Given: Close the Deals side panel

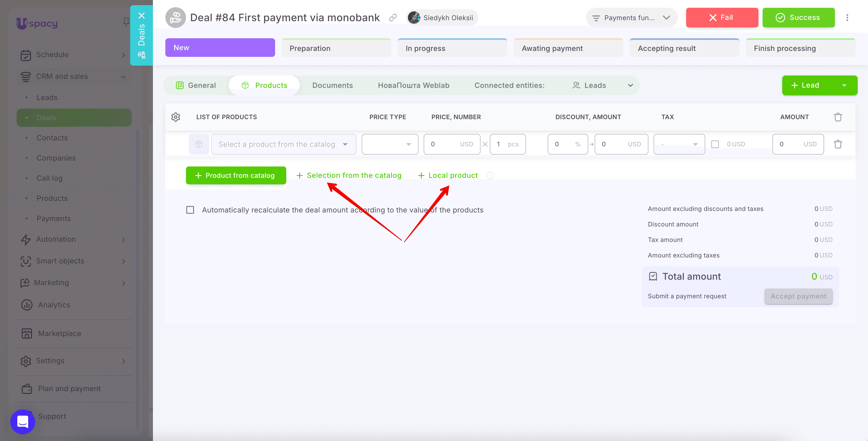Looking at the screenshot, I should (142, 16).
